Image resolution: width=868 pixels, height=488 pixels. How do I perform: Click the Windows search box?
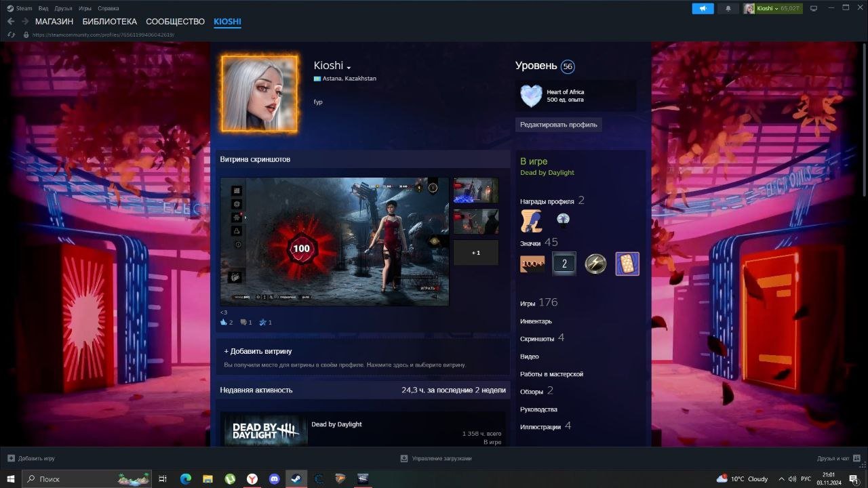point(88,479)
